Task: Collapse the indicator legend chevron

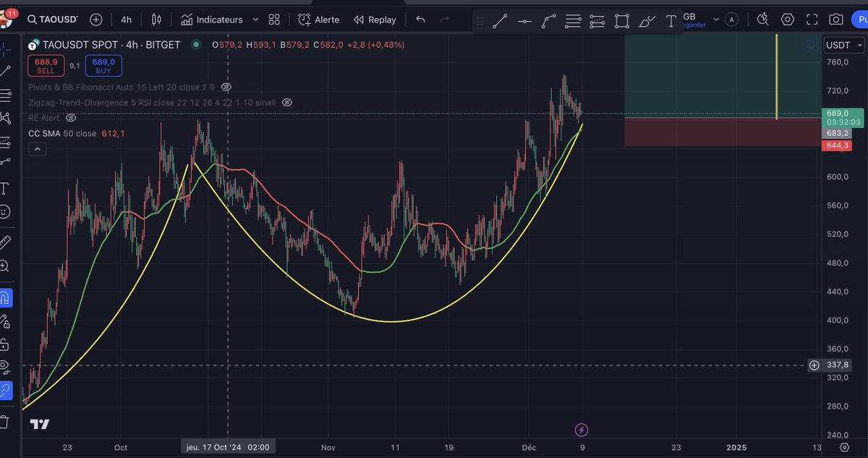Action: tap(37, 149)
